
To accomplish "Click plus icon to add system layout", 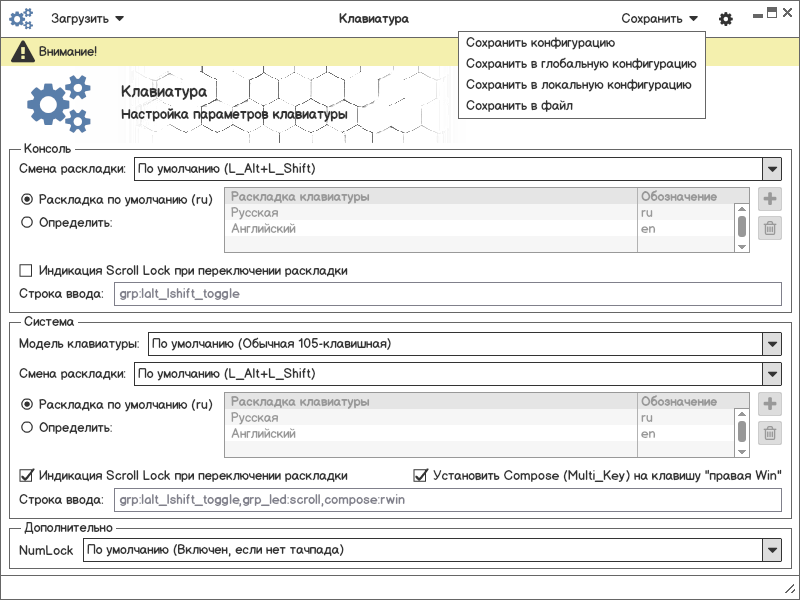I will coord(770,403).
